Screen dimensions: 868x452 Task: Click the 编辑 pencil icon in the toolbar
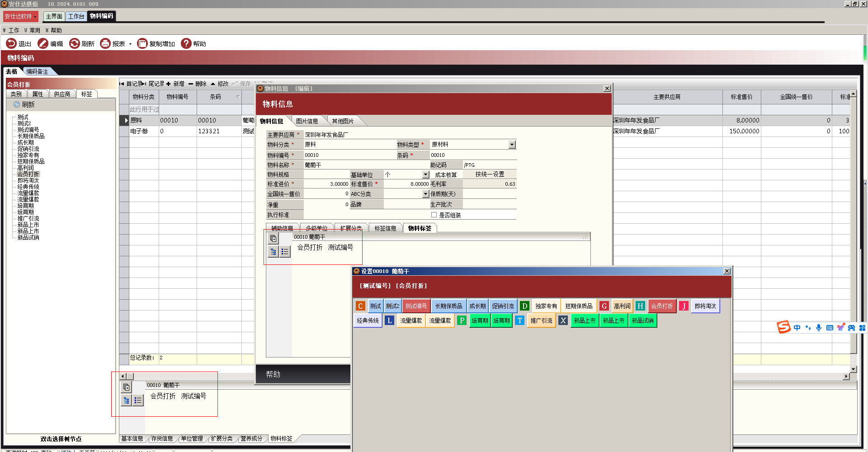(x=43, y=43)
